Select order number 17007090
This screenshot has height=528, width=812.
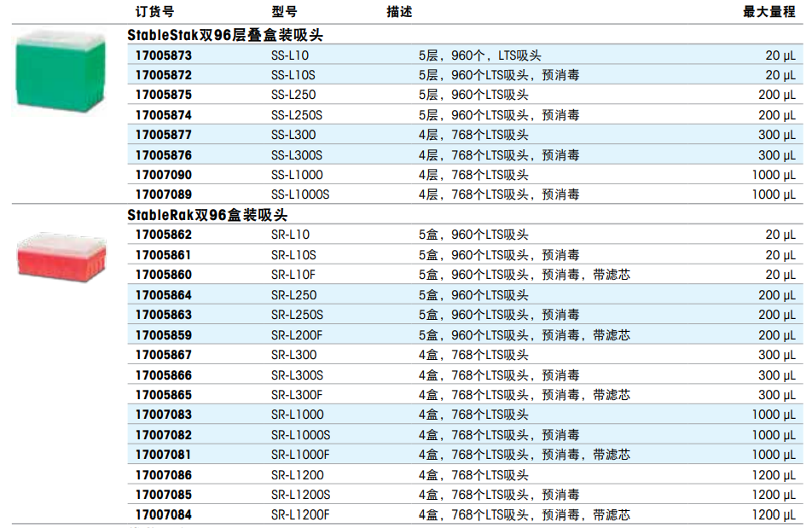pyautogui.click(x=164, y=175)
